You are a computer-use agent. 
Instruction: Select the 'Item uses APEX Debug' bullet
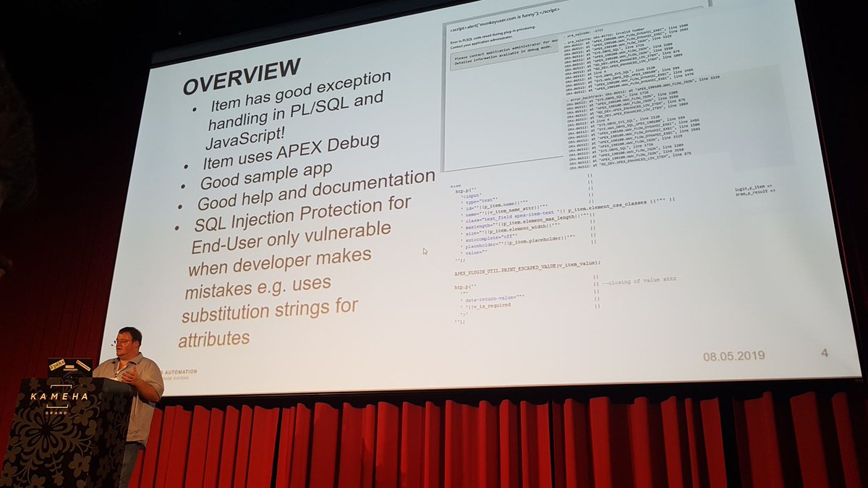coord(291,150)
